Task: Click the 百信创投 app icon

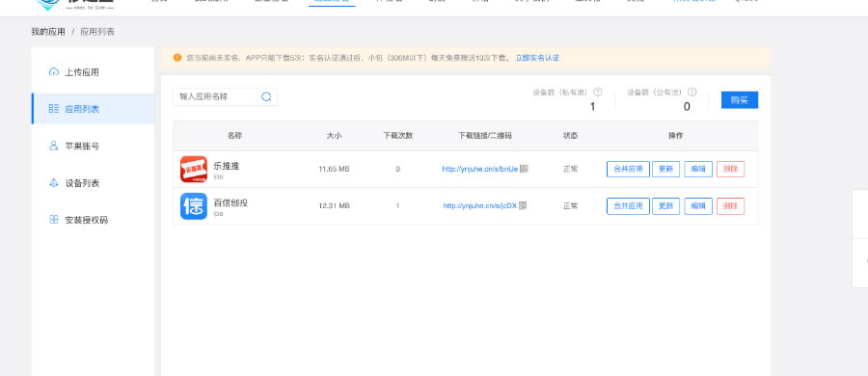Action: coord(194,206)
